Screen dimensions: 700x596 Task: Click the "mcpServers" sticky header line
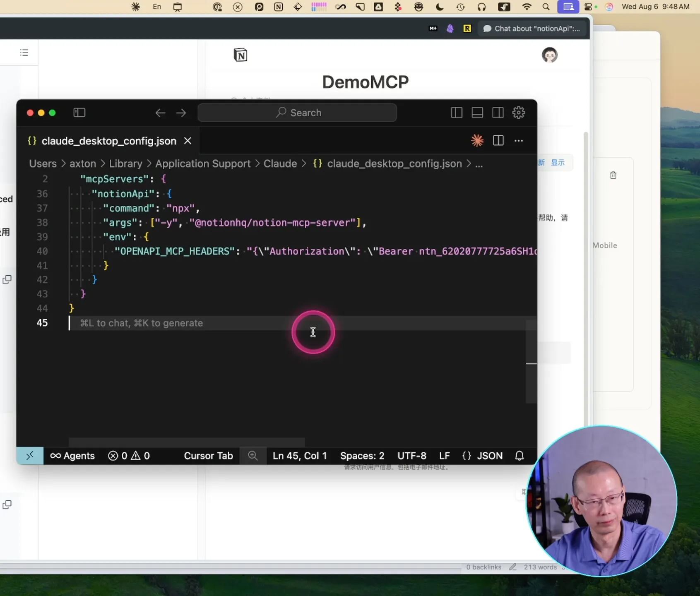[x=123, y=179]
